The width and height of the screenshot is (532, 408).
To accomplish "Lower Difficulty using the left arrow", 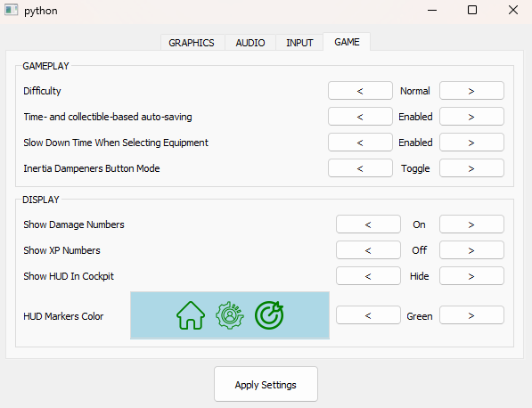I will pos(360,91).
